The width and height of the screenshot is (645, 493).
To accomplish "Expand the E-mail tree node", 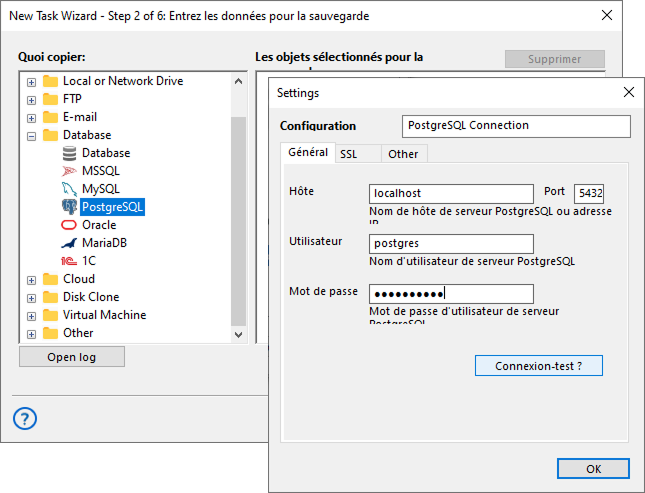I will pos(31,119).
